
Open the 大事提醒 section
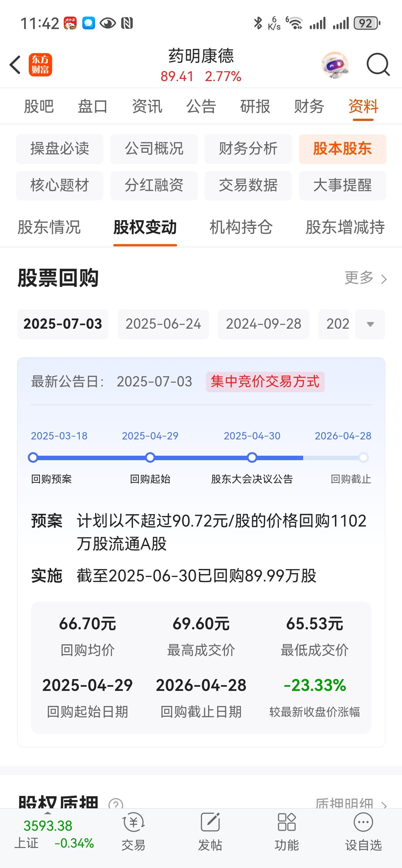click(342, 185)
